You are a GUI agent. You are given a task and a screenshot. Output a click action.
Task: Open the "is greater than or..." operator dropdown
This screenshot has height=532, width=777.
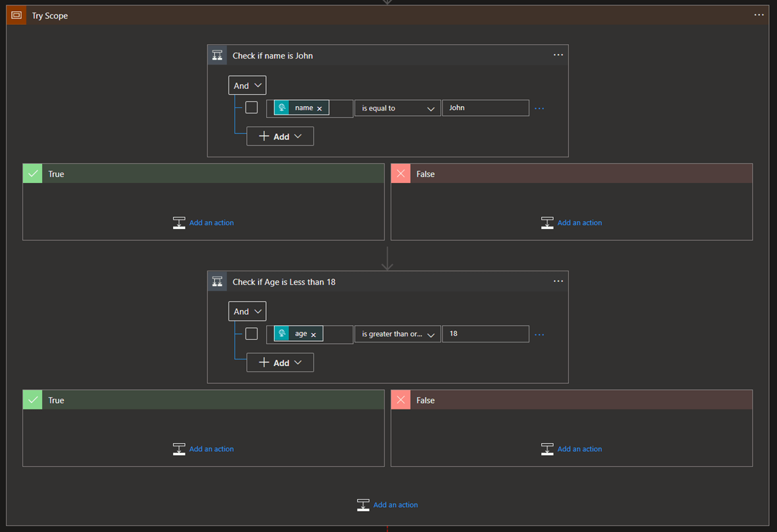point(397,334)
